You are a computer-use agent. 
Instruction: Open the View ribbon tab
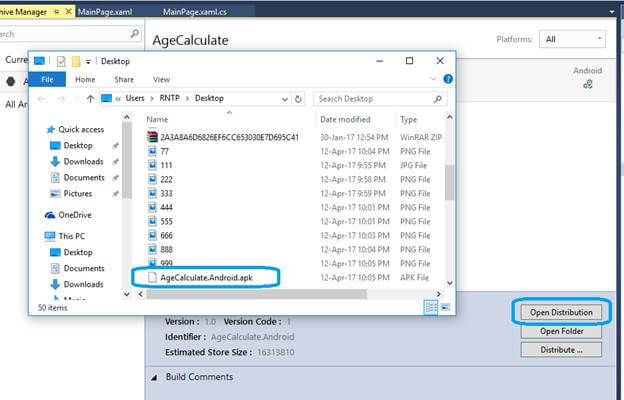click(x=161, y=79)
